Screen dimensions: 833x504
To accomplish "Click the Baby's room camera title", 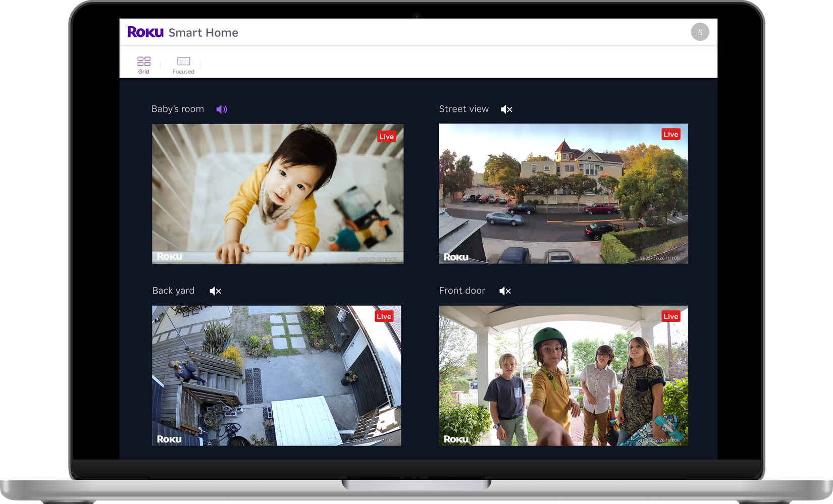I will [x=178, y=108].
